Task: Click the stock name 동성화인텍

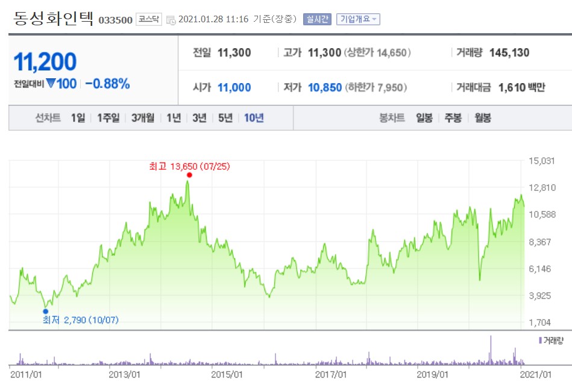Action: click(x=53, y=18)
